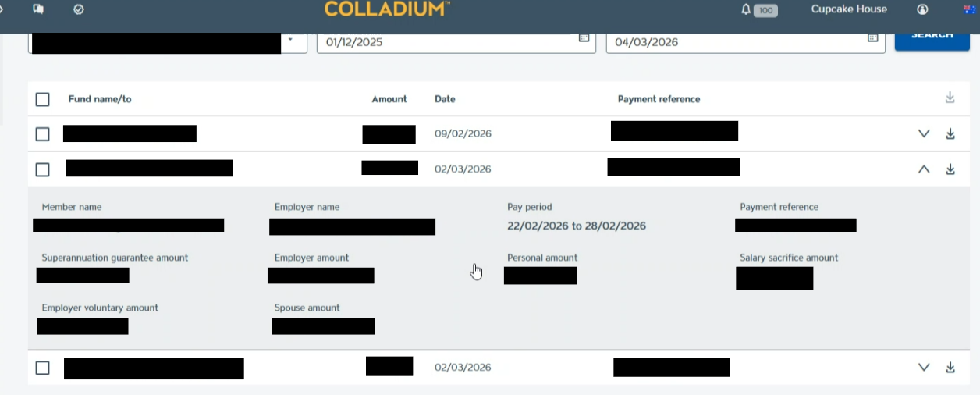Screen dimensions: 980x395
Task: Open calendar picker for 01/12/2025 date
Action: 584,38
